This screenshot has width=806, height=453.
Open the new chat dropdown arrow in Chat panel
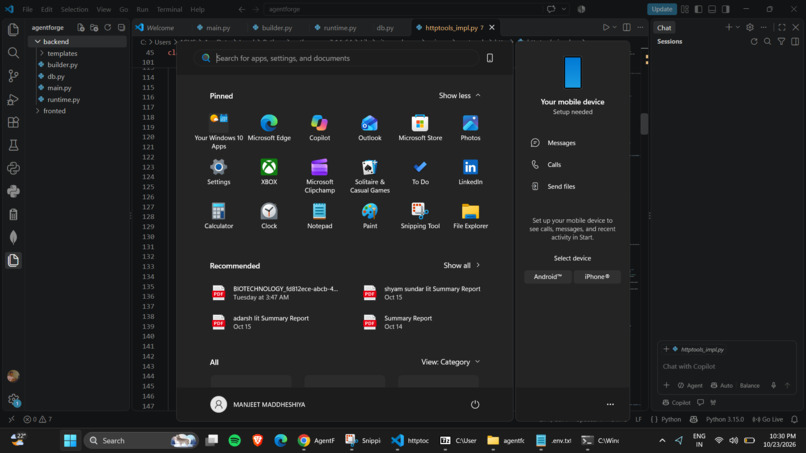click(x=738, y=28)
